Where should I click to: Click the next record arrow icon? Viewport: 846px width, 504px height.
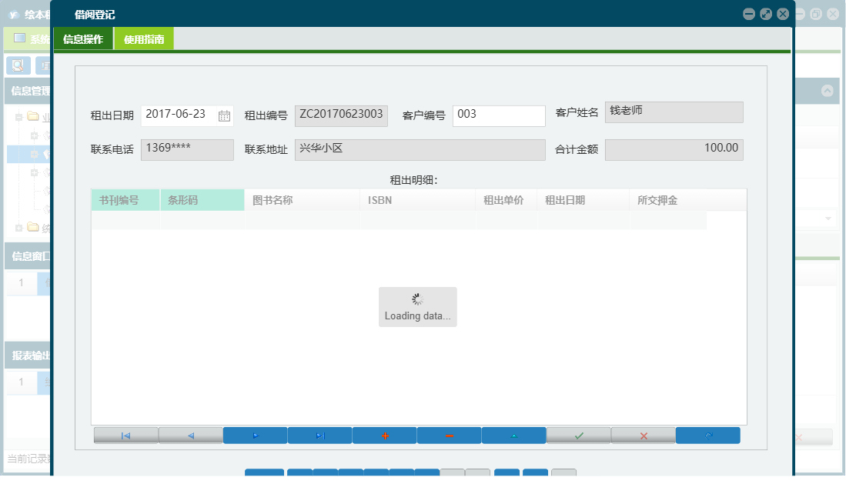[x=255, y=435]
